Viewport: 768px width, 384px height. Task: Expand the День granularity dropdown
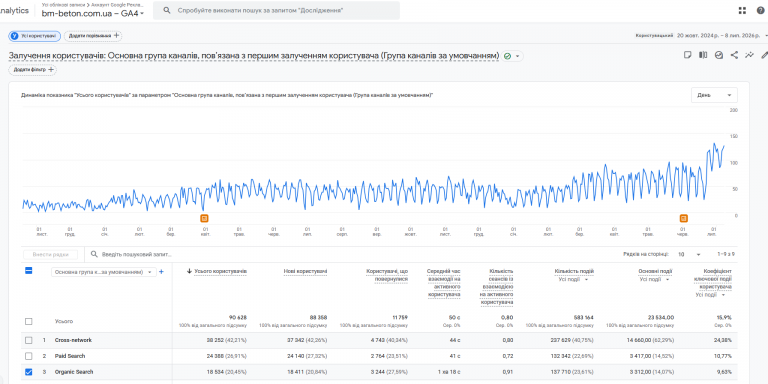tap(714, 95)
